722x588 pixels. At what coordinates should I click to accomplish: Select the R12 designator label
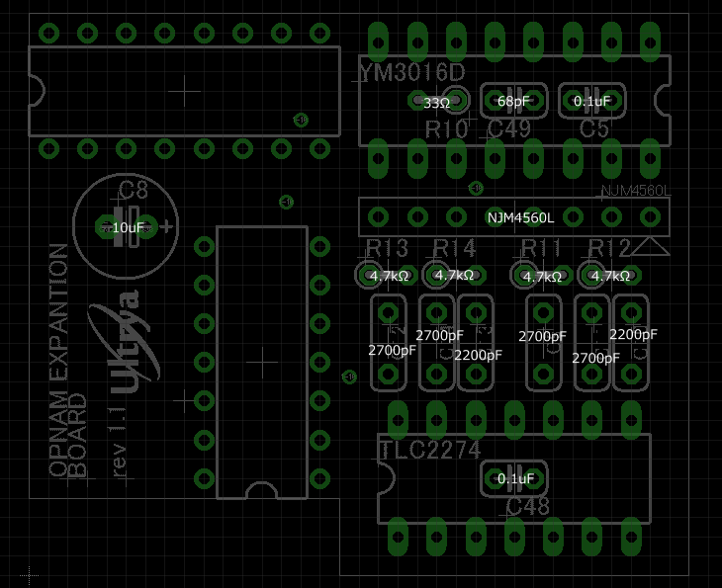(609, 248)
